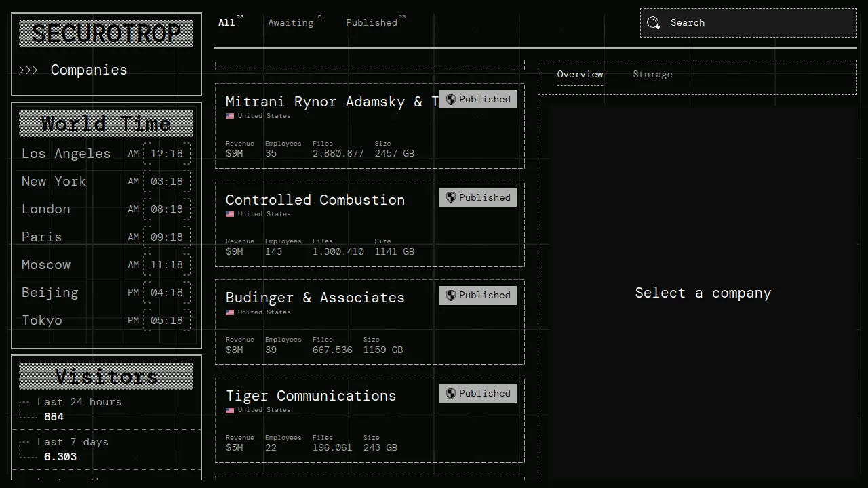Filter list by Awaiting companies
This screenshot has width=868, height=488.
tap(290, 22)
